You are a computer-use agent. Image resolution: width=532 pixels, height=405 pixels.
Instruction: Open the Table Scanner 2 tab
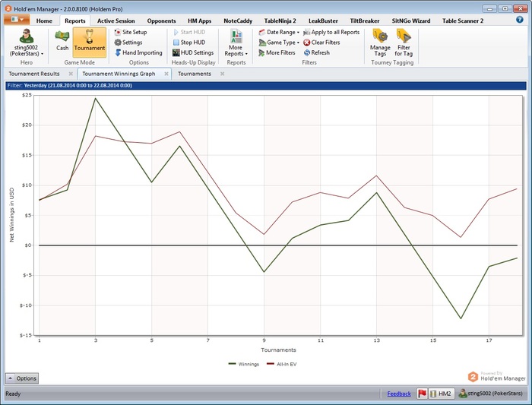(x=463, y=21)
